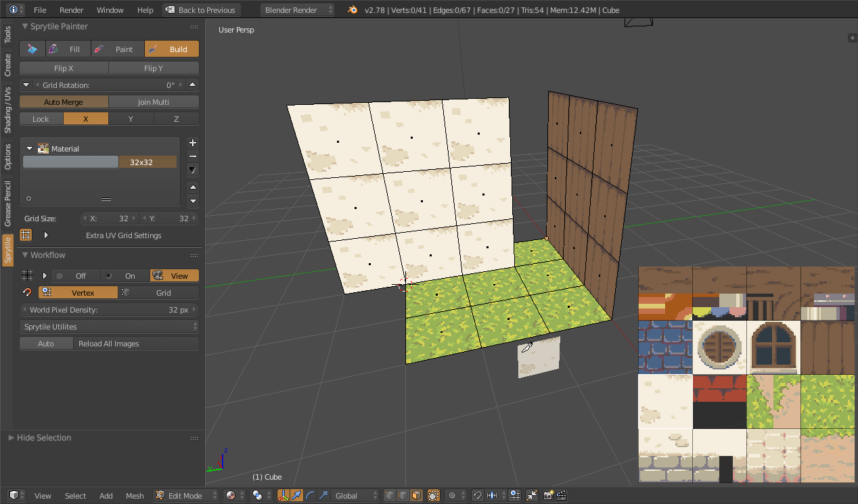Select the rotate manipulator icon

tap(310, 496)
